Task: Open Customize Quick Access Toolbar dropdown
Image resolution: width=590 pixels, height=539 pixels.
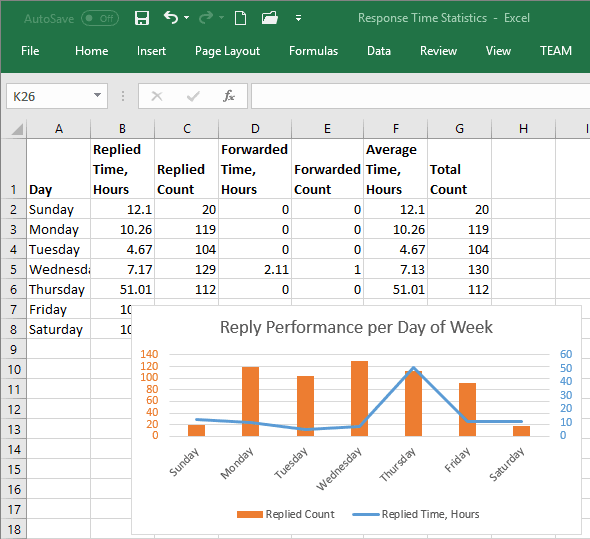Action: (298, 18)
